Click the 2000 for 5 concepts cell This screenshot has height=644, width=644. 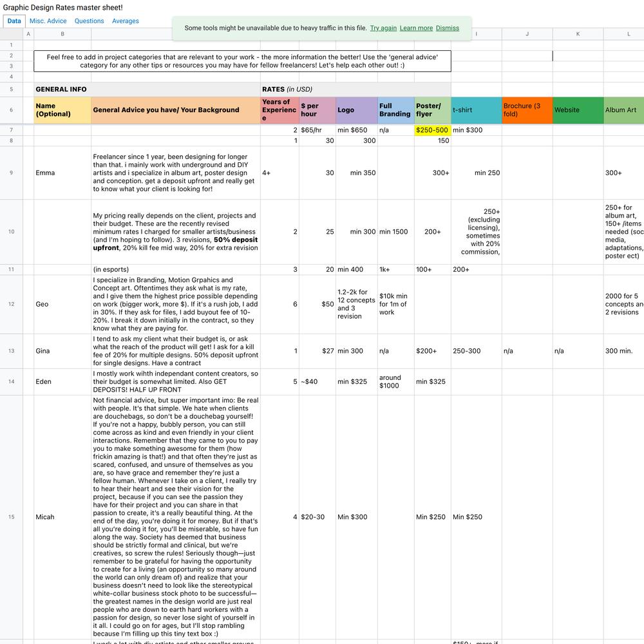tap(624, 304)
